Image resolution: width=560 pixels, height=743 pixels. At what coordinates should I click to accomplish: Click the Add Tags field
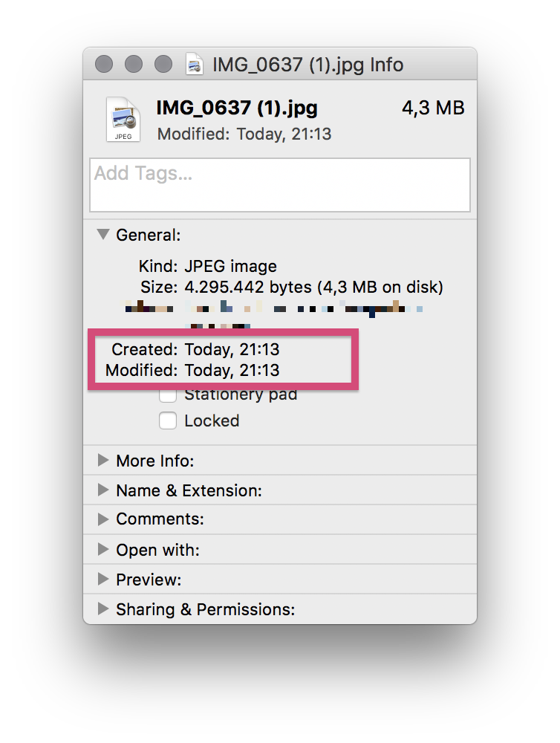click(x=279, y=185)
